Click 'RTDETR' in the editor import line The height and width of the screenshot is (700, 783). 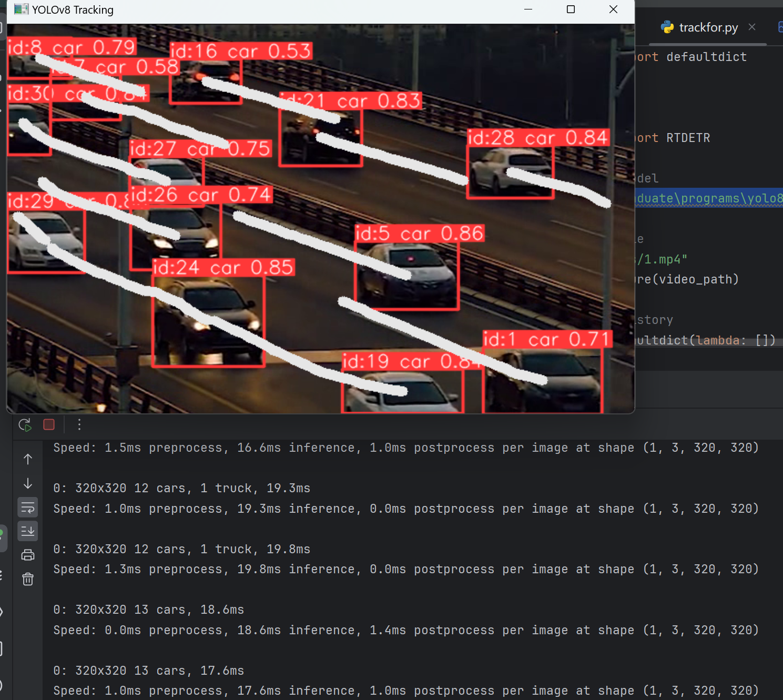pyautogui.click(x=688, y=138)
